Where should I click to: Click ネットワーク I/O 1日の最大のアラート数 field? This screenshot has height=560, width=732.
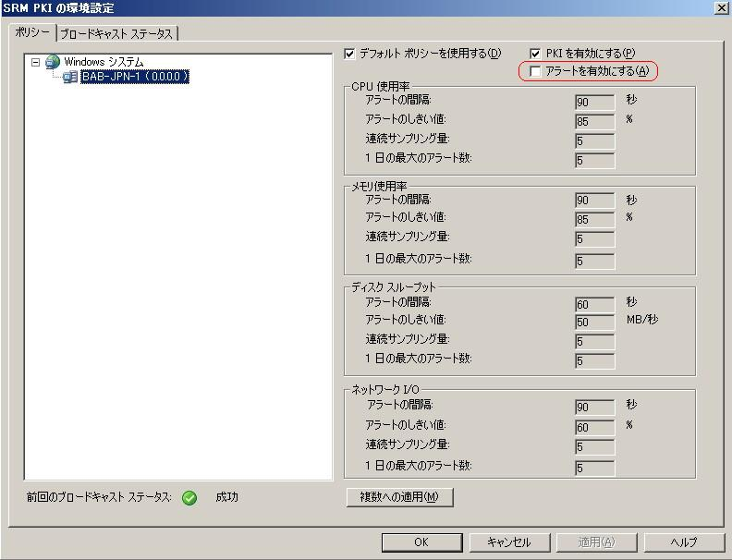pos(595,469)
